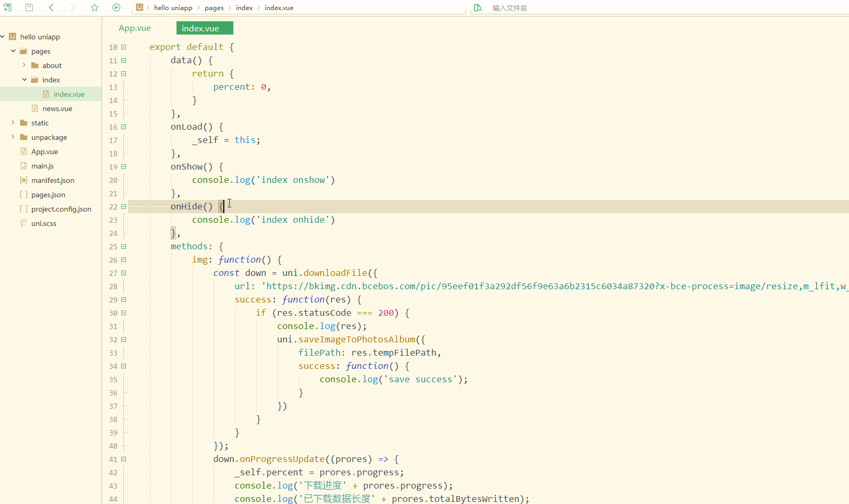Click the pages.json bracket icon
This screenshot has width=849, height=504.
[23, 195]
